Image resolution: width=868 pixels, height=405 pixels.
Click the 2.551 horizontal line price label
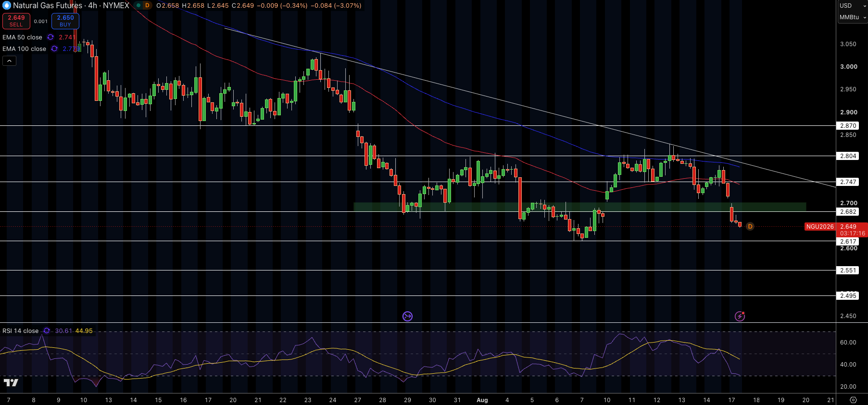click(848, 270)
